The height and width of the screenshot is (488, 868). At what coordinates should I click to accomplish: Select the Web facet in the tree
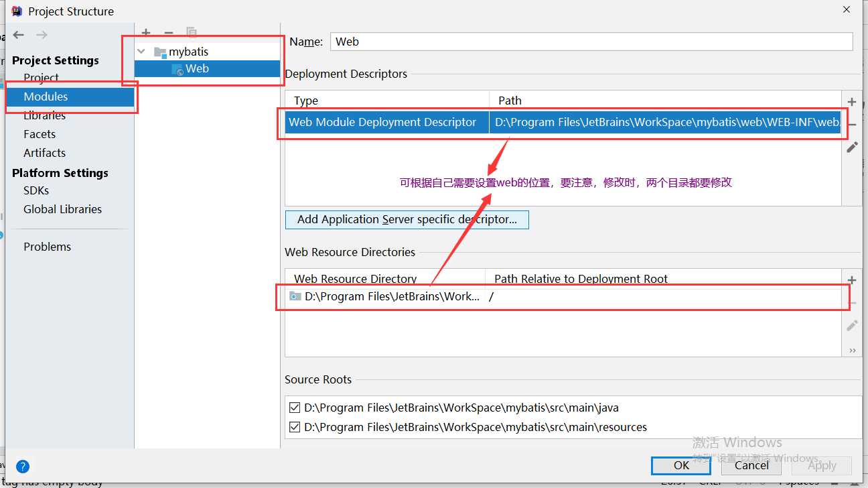[x=197, y=68]
